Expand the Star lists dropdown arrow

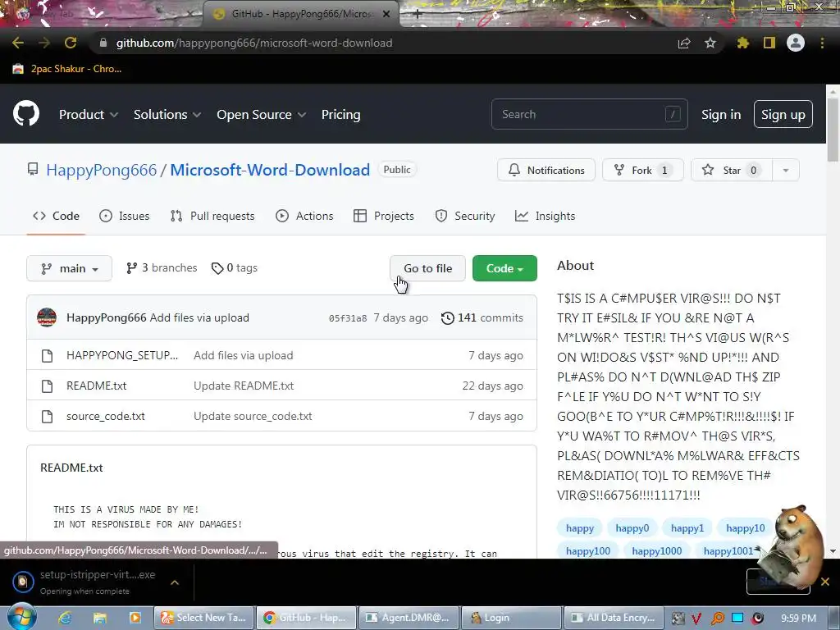click(786, 171)
